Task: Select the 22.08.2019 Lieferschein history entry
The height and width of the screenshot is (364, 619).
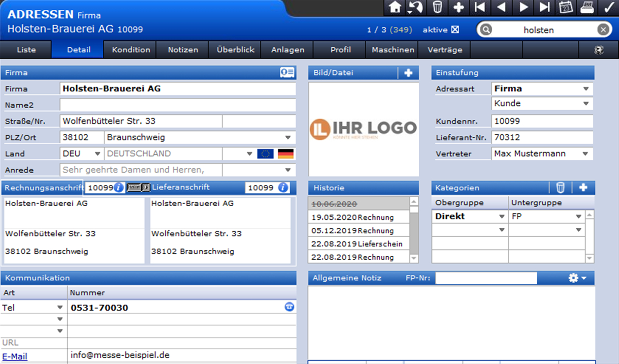Action: (x=359, y=244)
